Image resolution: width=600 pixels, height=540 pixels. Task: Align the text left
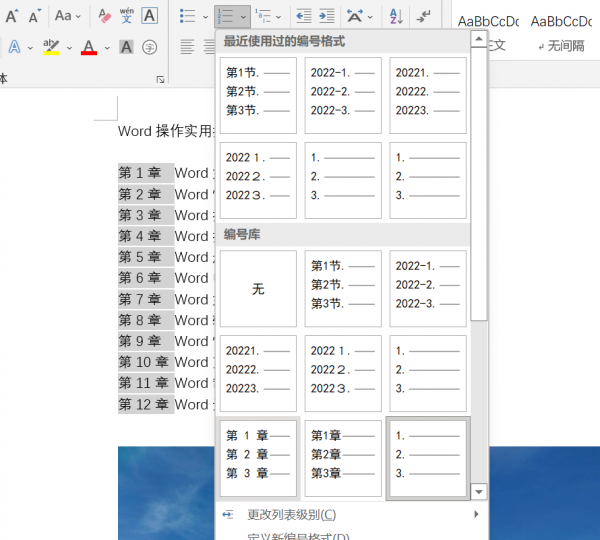point(187,47)
